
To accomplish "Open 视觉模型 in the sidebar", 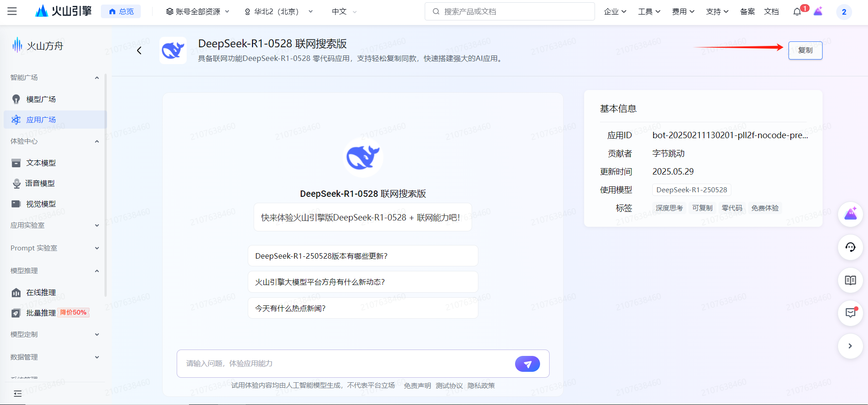I will coord(55,204).
